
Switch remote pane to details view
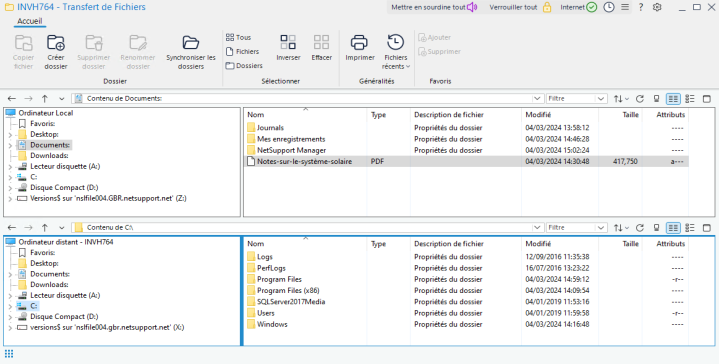tap(673, 228)
